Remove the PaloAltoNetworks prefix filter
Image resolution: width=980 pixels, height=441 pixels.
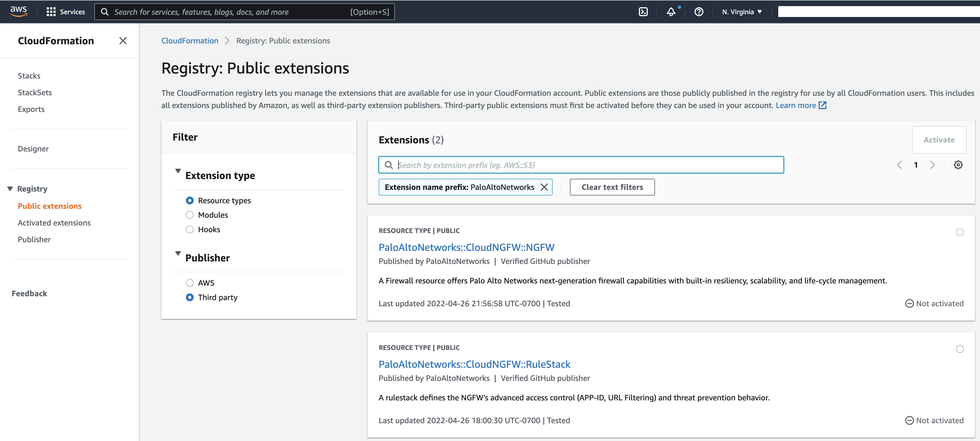(544, 187)
